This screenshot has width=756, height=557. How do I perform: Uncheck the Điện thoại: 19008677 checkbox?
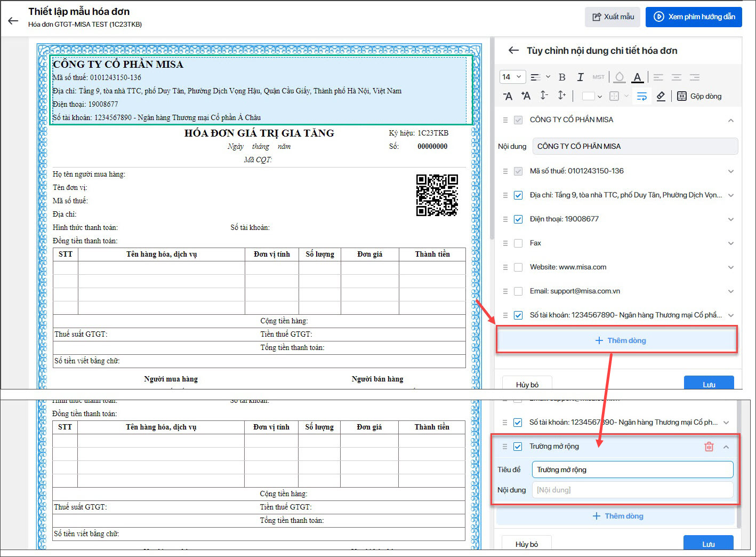(x=518, y=219)
